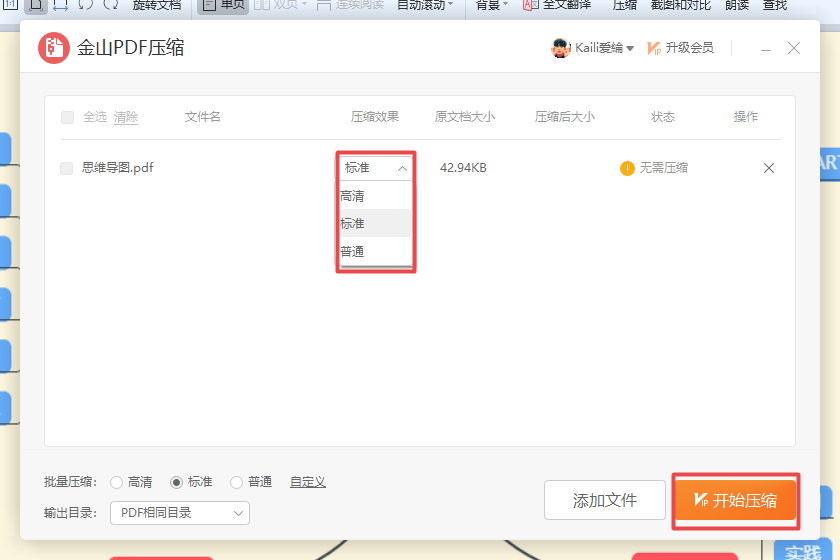Check the box for 思维导图.pdf
The height and width of the screenshot is (560, 840).
66,168
